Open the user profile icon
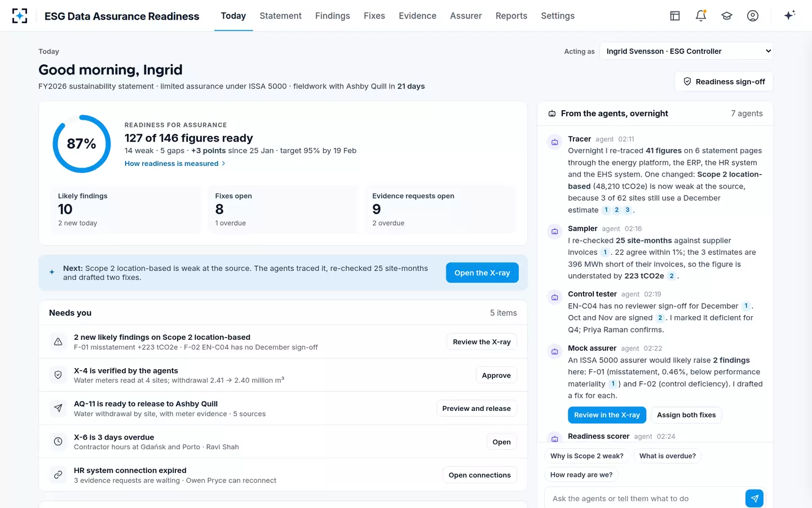The width and height of the screenshot is (812, 508). 753,16
